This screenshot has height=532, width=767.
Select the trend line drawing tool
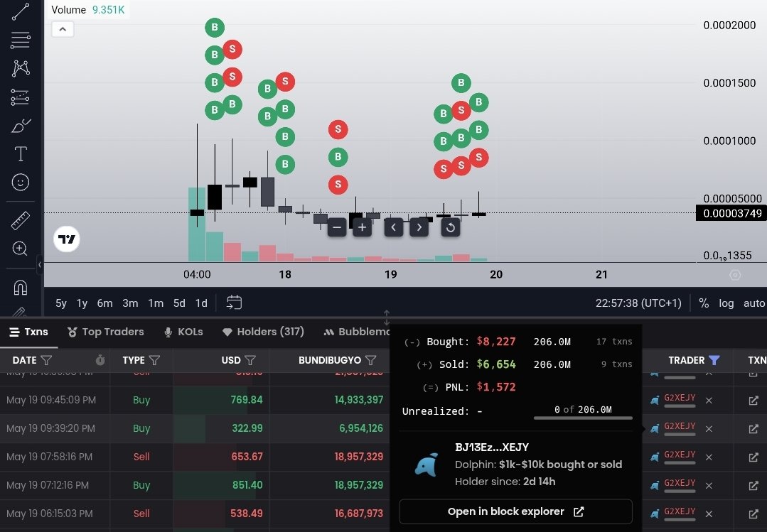pos(20,12)
